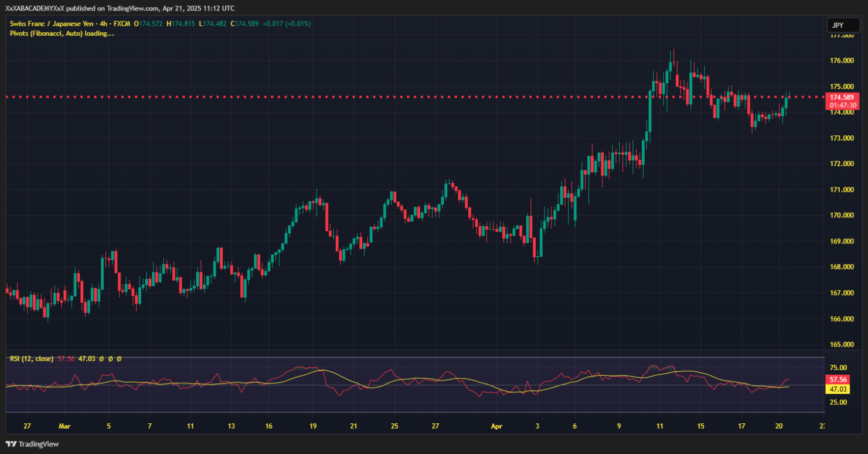Click the Apr label on time axis
The image size is (868, 454).
(x=496, y=426)
